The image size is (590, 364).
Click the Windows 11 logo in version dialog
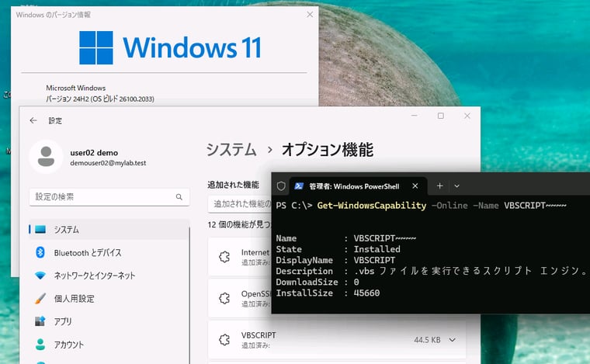[170, 48]
